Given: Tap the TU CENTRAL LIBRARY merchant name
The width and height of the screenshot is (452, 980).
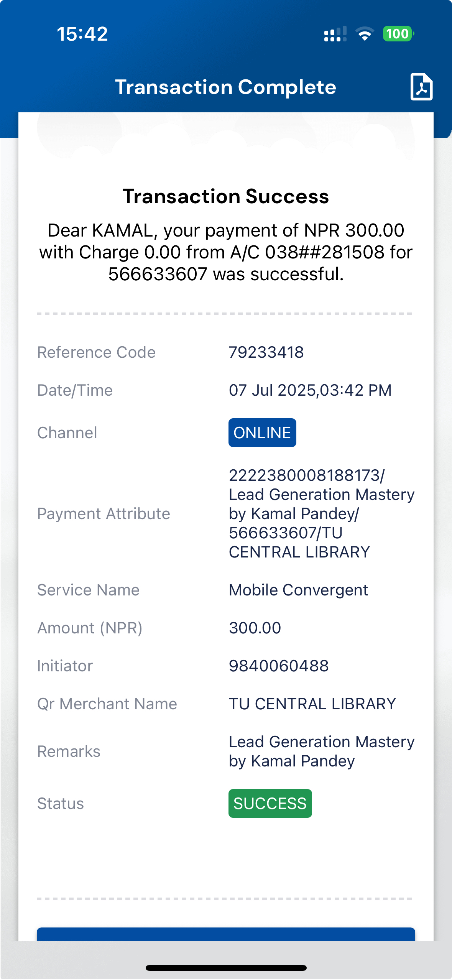Looking at the screenshot, I should [x=312, y=704].
